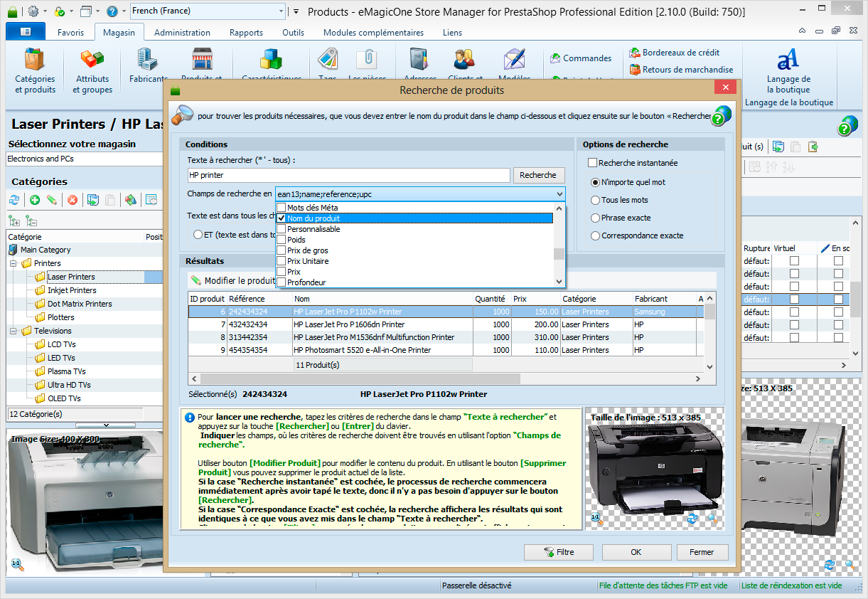Select the ET text condition radio

(x=198, y=234)
